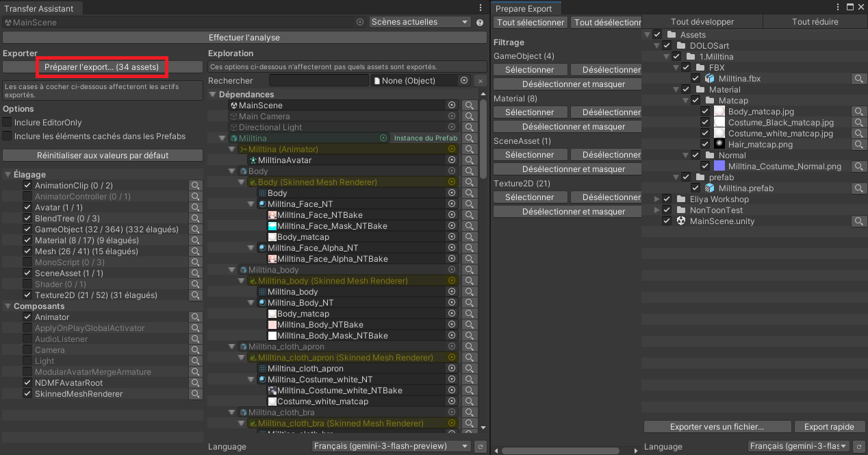Click magnifier icon next to GameObject row
868x455 pixels.
(196, 230)
